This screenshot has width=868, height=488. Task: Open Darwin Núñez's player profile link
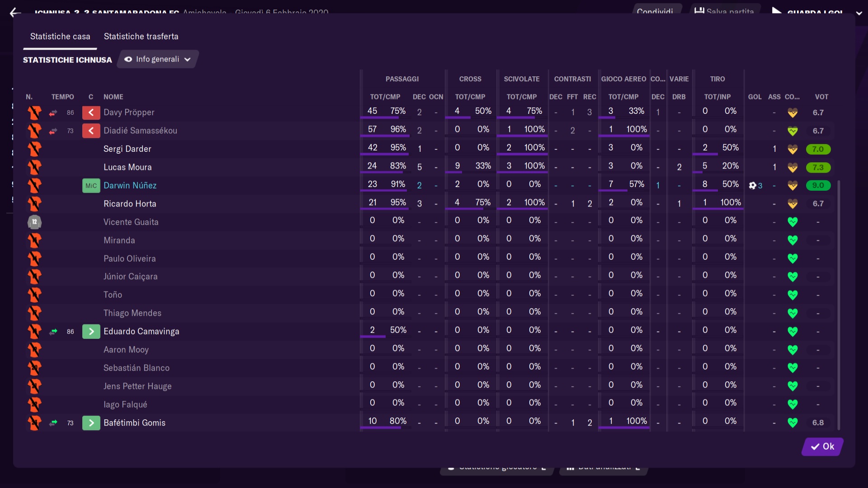pyautogui.click(x=130, y=186)
